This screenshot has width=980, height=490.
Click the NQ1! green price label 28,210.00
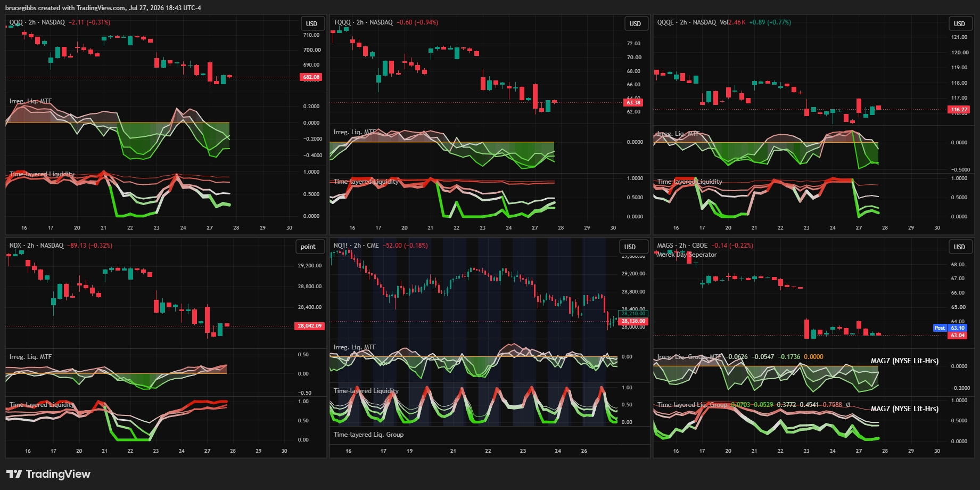pyautogui.click(x=633, y=314)
